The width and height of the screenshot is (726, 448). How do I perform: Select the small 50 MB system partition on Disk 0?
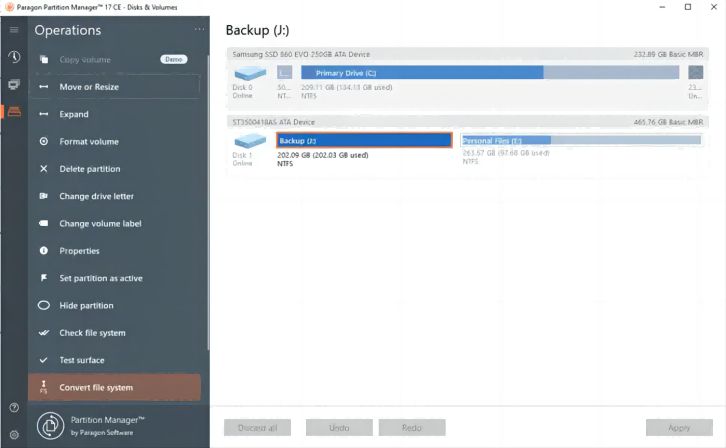tap(284, 72)
